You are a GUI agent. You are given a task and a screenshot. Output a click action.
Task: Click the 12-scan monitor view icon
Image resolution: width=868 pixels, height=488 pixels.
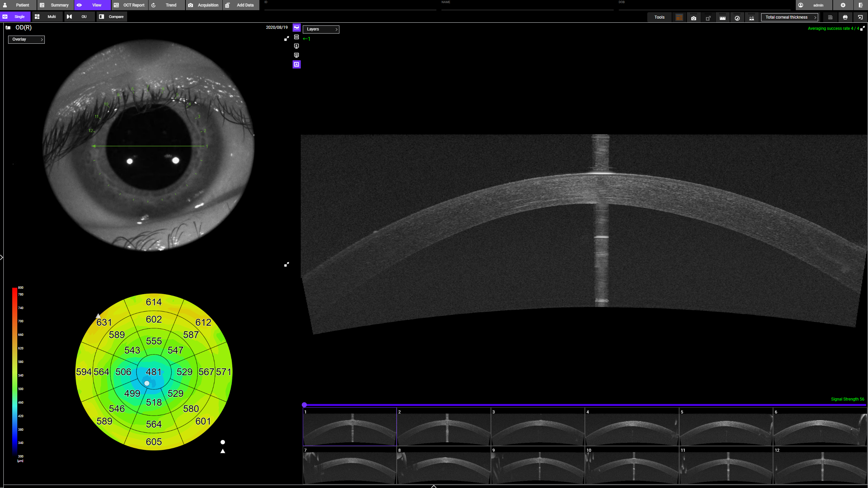(296, 55)
